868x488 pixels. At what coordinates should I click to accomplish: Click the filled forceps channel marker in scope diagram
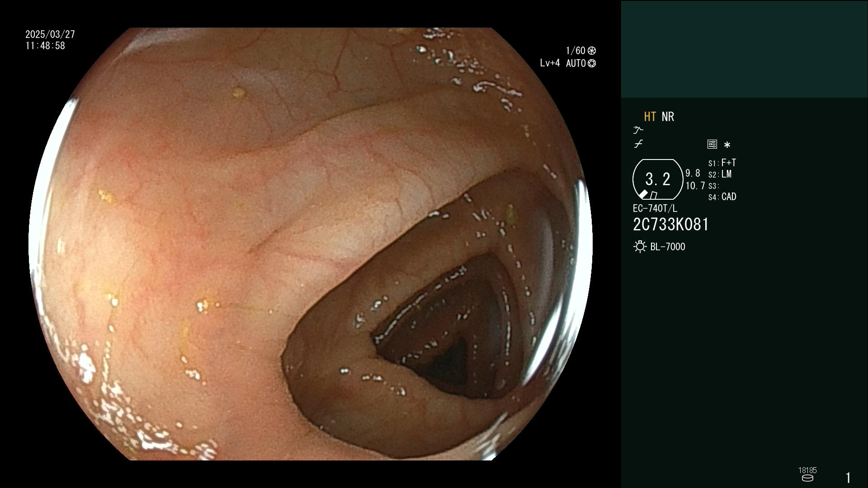point(643,194)
